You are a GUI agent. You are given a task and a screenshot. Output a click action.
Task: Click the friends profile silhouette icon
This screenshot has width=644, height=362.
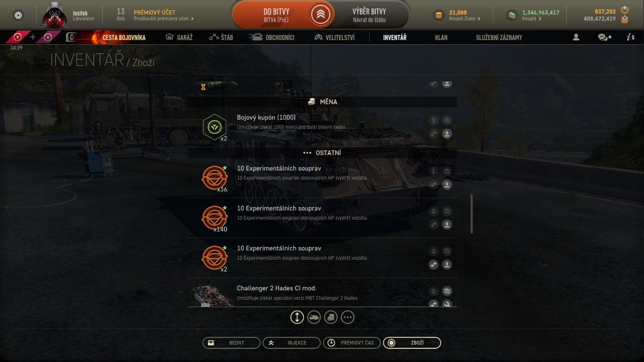[576, 37]
